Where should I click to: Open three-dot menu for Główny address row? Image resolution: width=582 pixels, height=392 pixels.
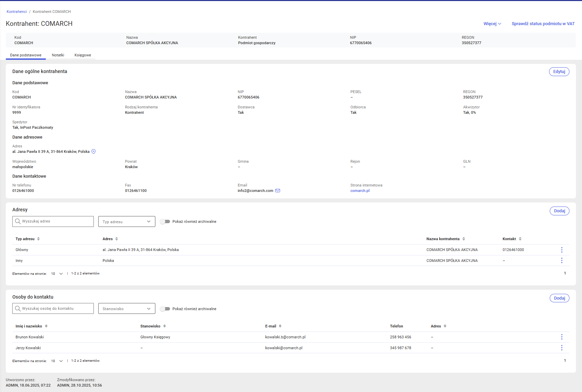[562, 250]
